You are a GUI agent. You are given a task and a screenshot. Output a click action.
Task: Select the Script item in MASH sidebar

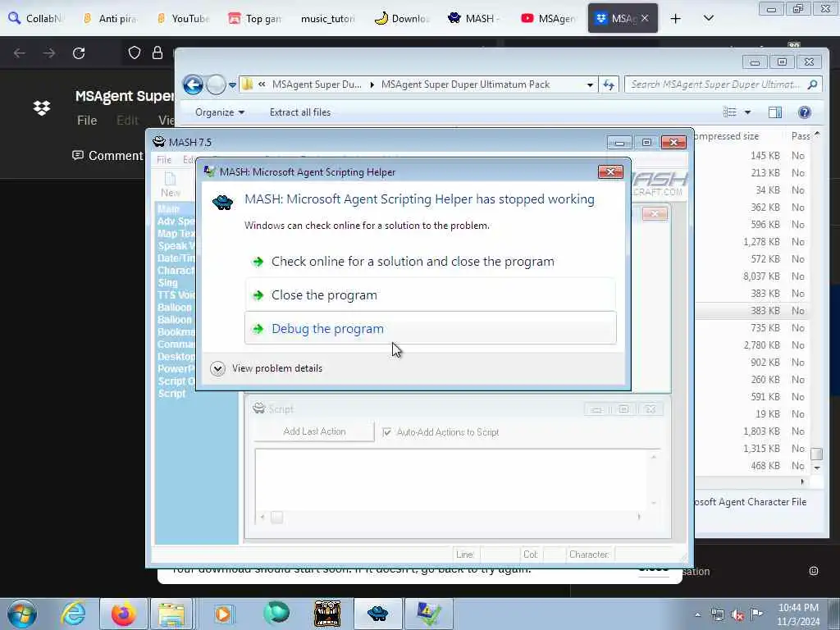click(171, 393)
